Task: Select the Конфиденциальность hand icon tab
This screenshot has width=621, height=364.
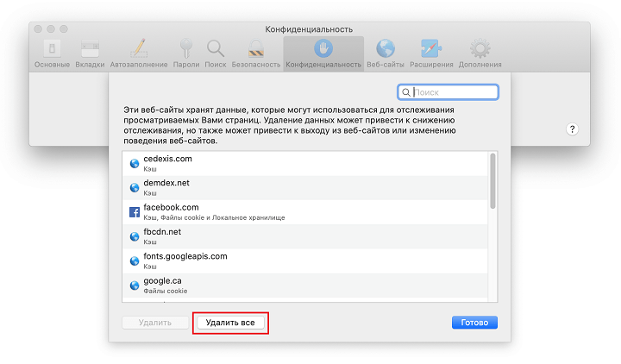Action: click(323, 49)
